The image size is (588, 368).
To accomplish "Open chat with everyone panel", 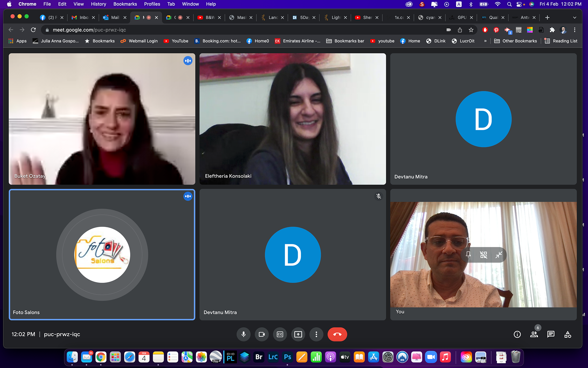I will [551, 334].
